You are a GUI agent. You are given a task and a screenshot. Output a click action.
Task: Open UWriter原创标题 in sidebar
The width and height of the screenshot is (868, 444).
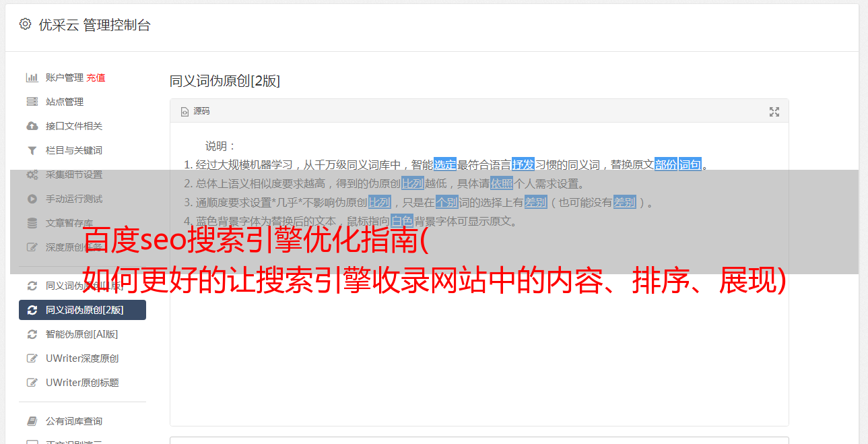pyautogui.click(x=82, y=383)
